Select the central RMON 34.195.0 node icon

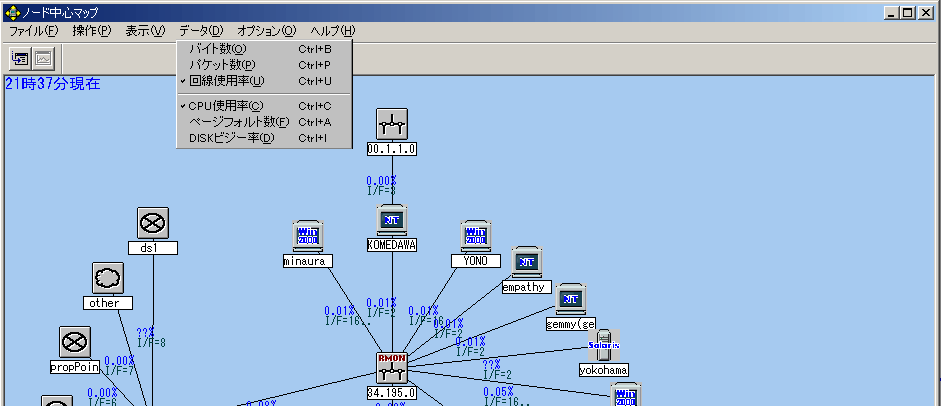click(x=392, y=368)
